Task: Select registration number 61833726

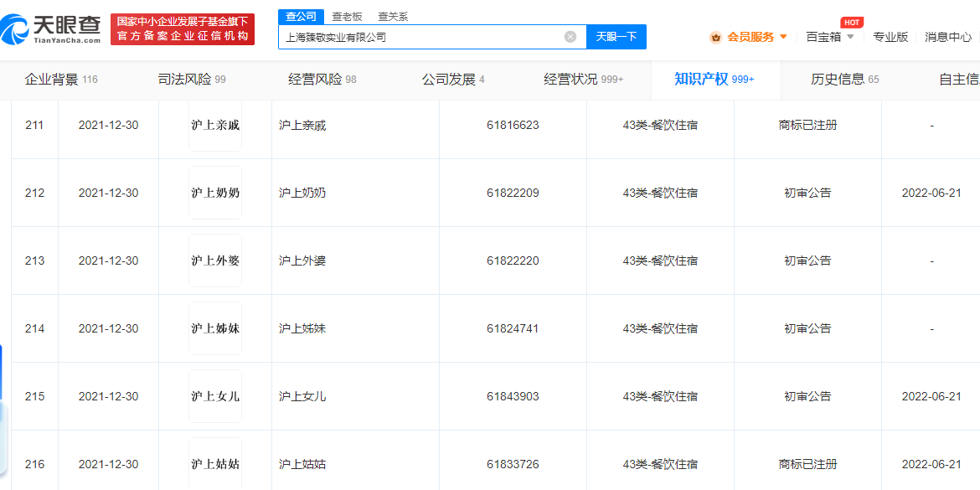Action: (x=513, y=464)
